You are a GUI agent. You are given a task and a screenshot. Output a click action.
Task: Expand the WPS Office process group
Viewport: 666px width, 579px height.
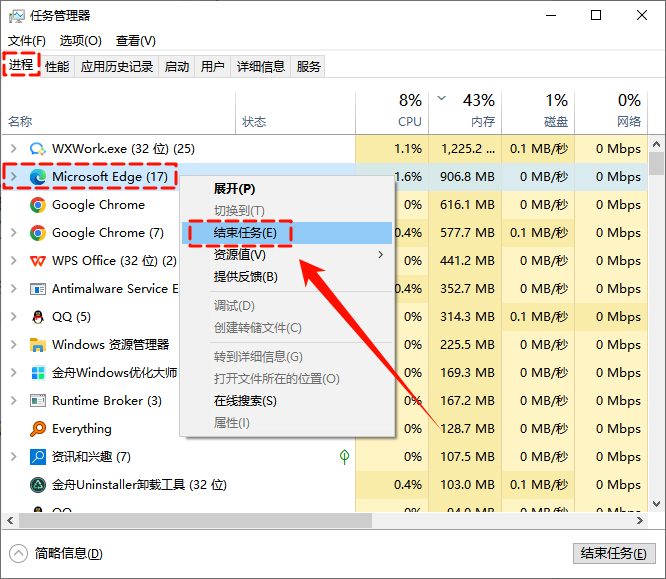point(14,261)
